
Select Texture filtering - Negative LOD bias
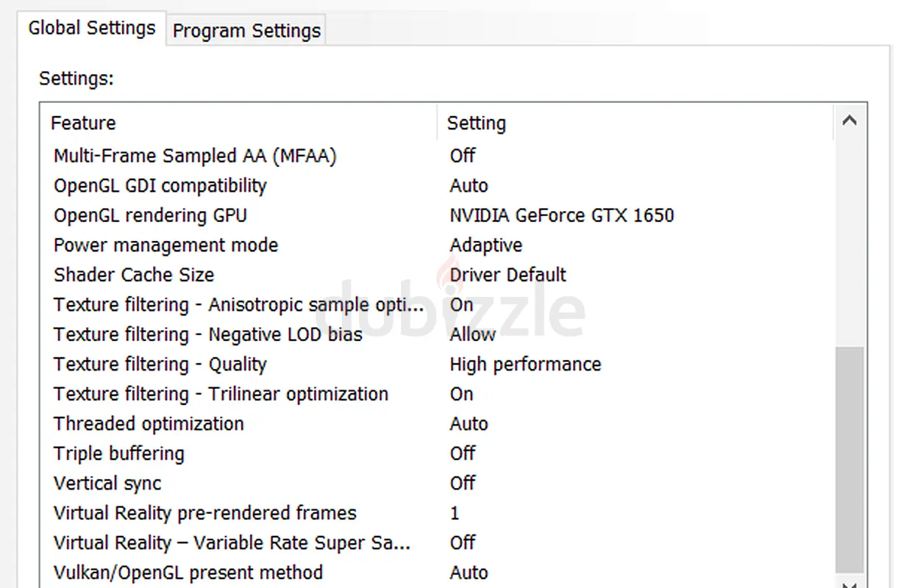coord(208,334)
